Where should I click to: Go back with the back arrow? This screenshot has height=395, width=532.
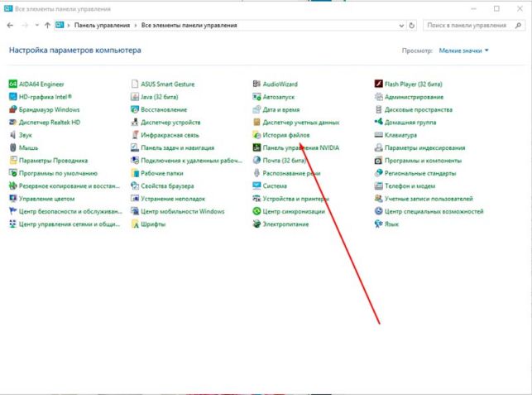click(10, 25)
